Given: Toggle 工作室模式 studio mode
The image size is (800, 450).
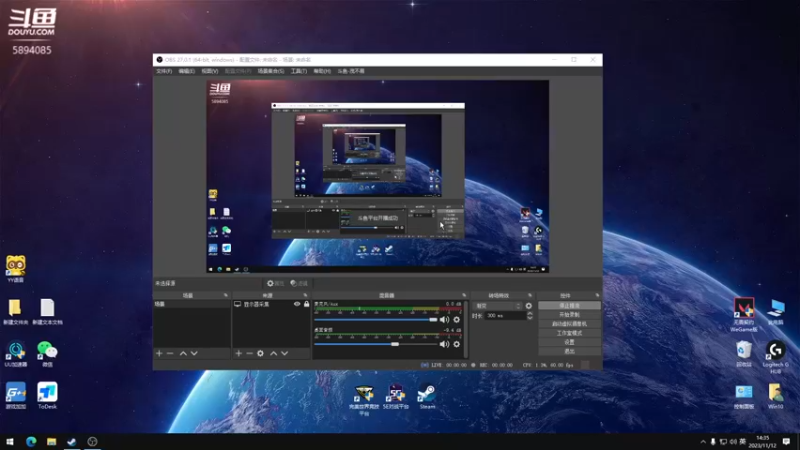Looking at the screenshot, I should (569, 333).
